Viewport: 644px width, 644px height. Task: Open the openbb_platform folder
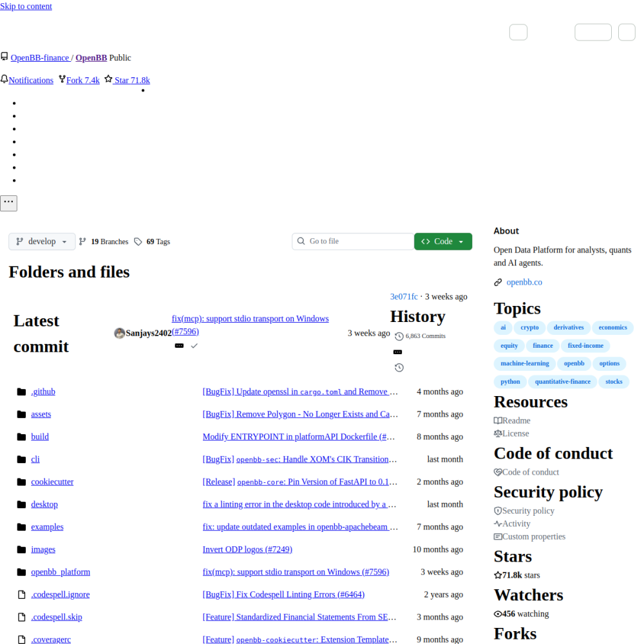click(x=61, y=573)
